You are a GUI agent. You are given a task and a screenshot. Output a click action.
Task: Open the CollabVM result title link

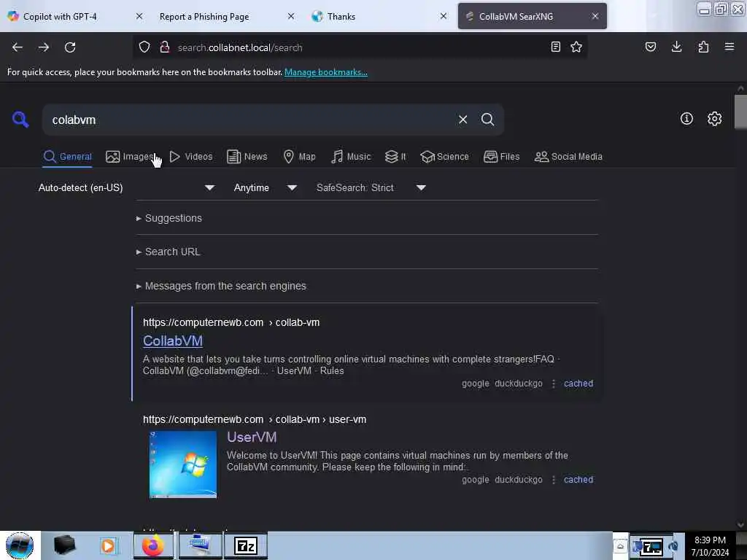(173, 341)
